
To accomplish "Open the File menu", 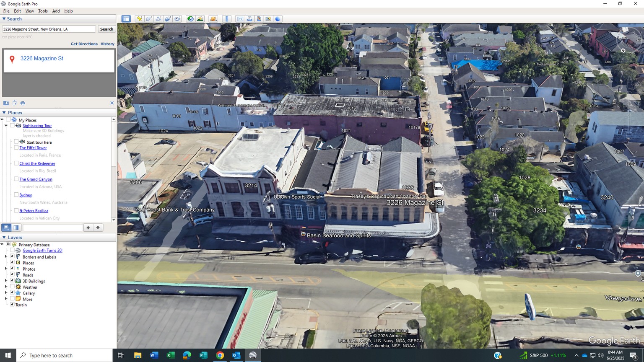I will tap(6, 11).
